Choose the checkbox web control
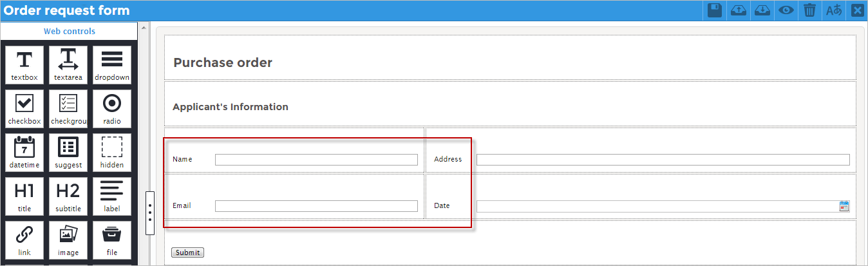Viewport: 868px width, 266px height. pyautogui.click(x=24, y=109)
